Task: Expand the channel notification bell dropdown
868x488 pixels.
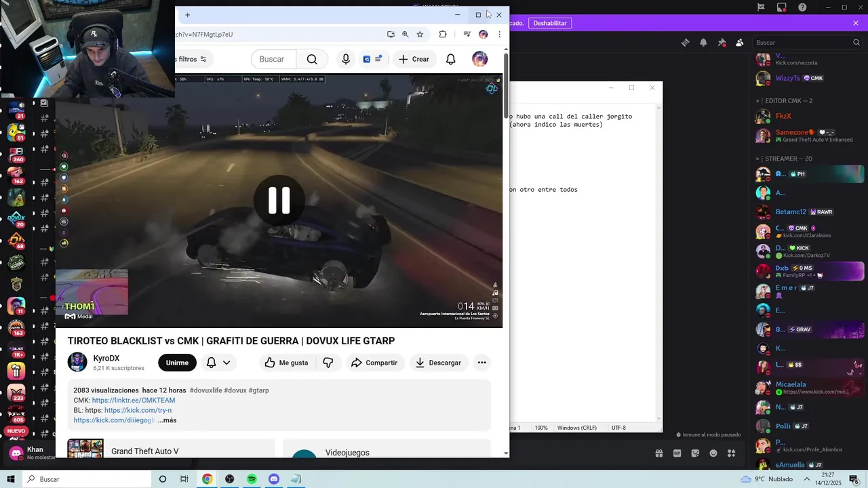Action: [x=218, y=363]
